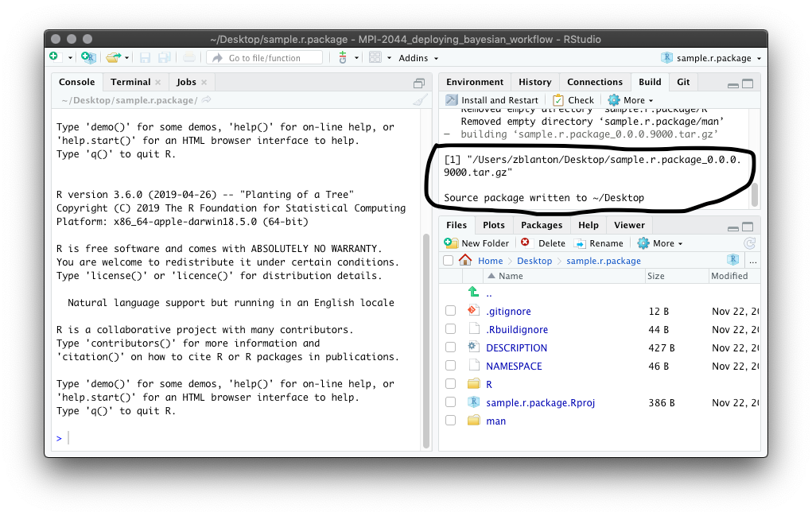Focus the Go to file/function field
Screen dimensions: 812x516
click(265, 58)
